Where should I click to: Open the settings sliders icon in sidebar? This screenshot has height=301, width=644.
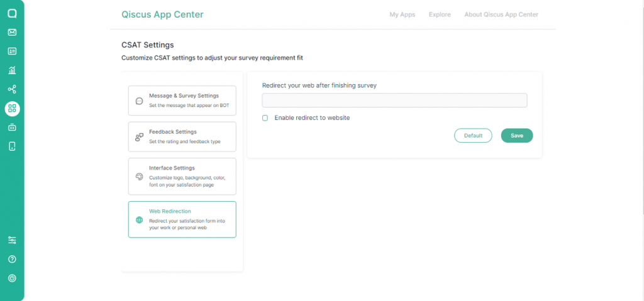(12, 240)
